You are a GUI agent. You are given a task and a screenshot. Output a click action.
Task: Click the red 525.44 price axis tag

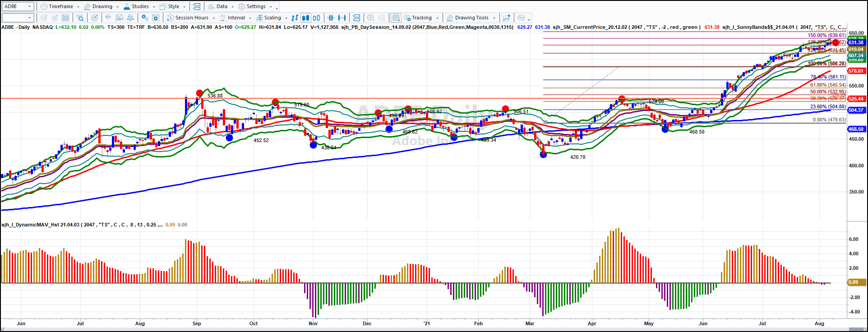pyautogui.click(x=856, y=98)
